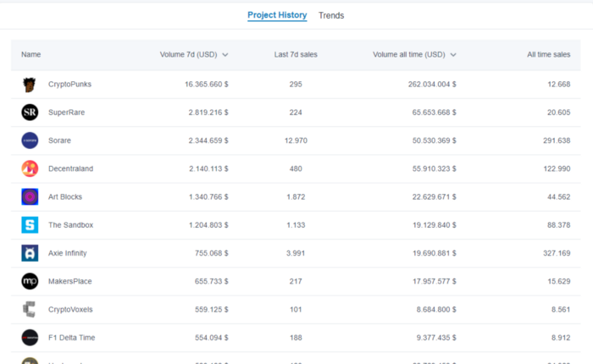Open the MakersPlace project name
593x364 pixels.
pos(70,281)
